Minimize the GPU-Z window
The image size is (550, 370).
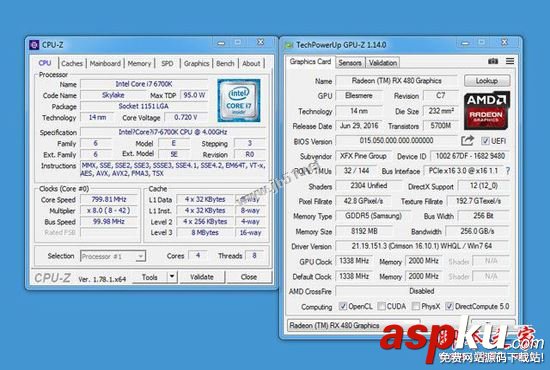(x=465, y=43)
